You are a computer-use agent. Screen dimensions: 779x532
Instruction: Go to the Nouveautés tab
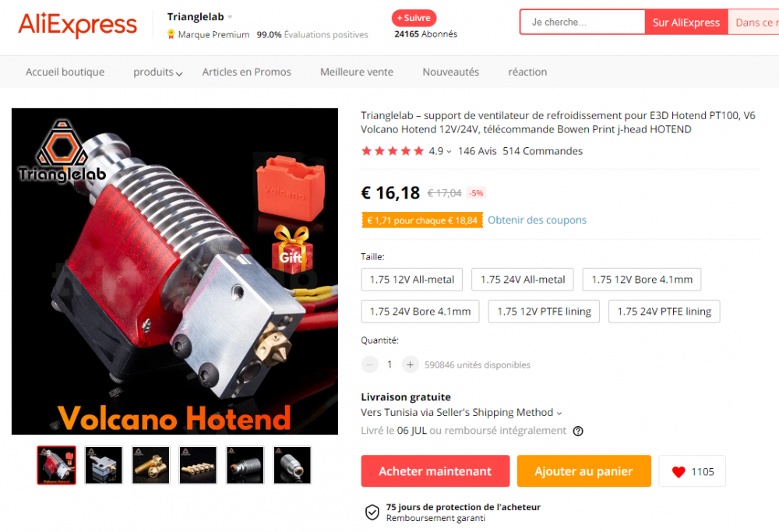click(x=450, y=72)
